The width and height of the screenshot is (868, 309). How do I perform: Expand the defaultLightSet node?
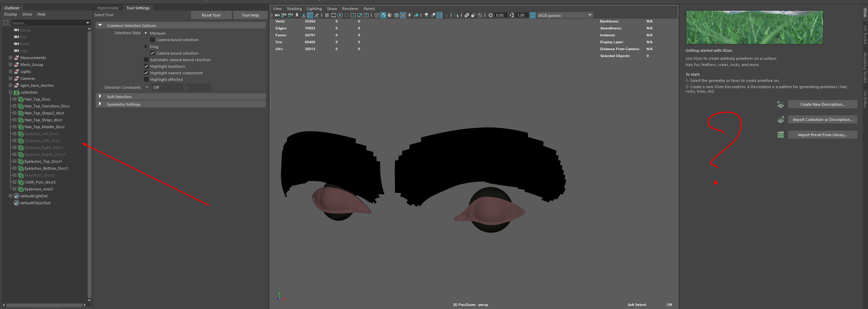coord(10,196)
